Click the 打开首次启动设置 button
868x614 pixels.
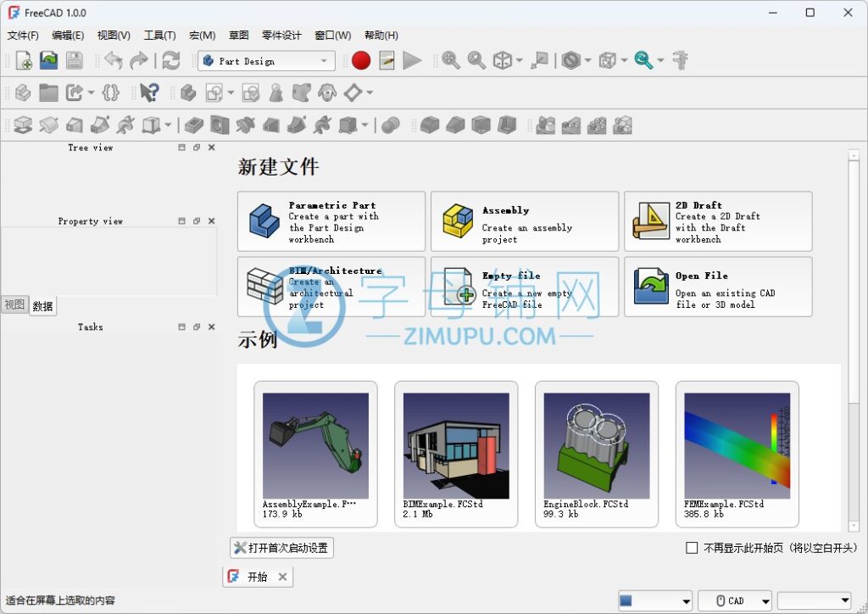281,548
